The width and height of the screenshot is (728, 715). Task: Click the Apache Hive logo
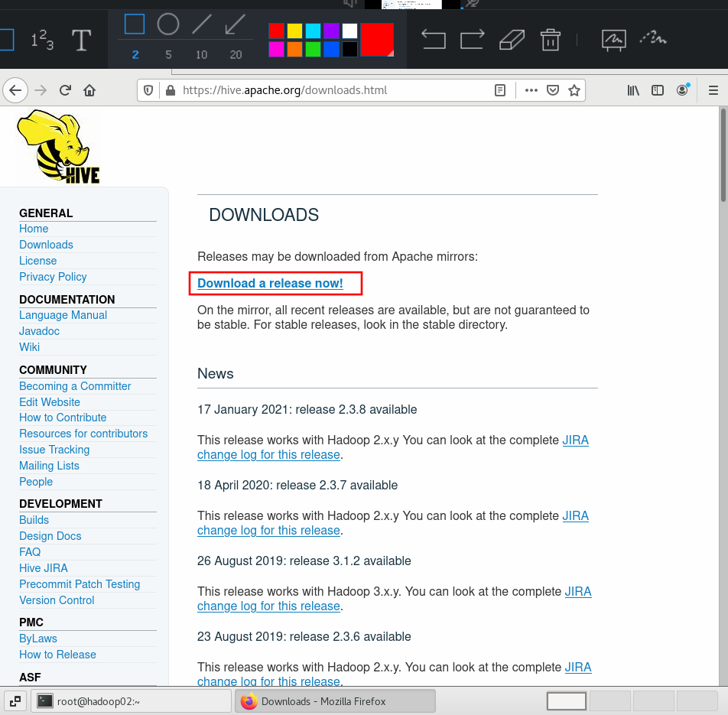point(58,147)
